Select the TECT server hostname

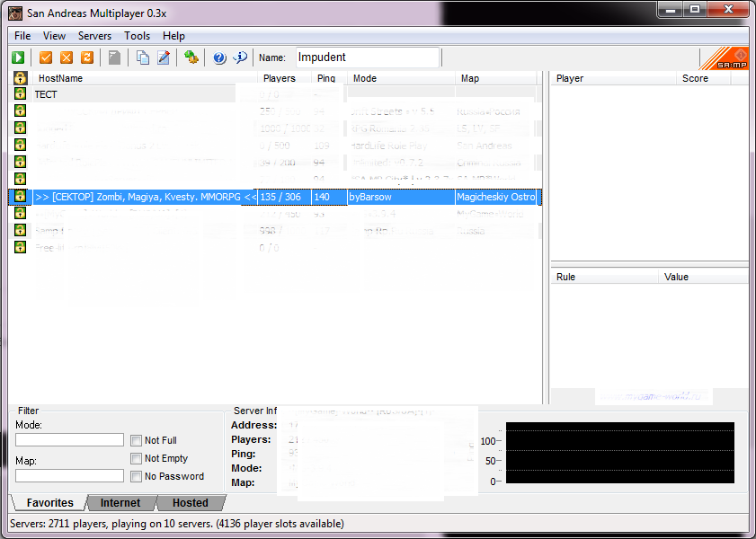coord(46,94)
